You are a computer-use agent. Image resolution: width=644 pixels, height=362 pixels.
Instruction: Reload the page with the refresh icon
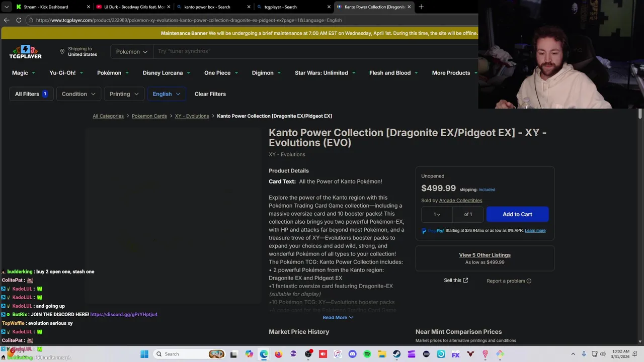coord(19,20)
